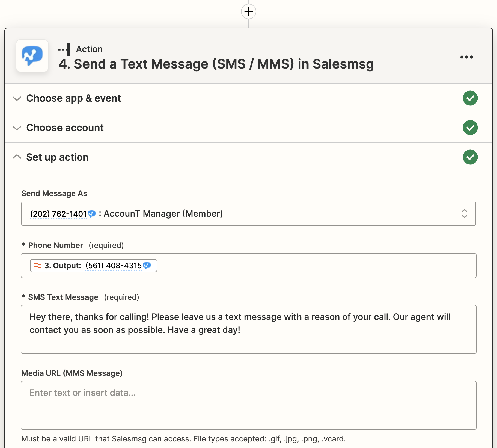Click the SMS Text Message label
The width and height of the screenshot is (497, 448).
pos(63,297)
